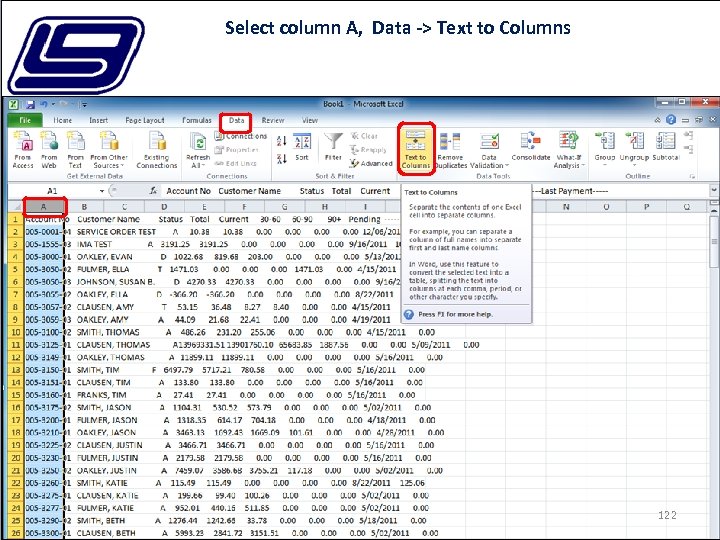Click the Insert Function fx icon

(x=153, y=191)
